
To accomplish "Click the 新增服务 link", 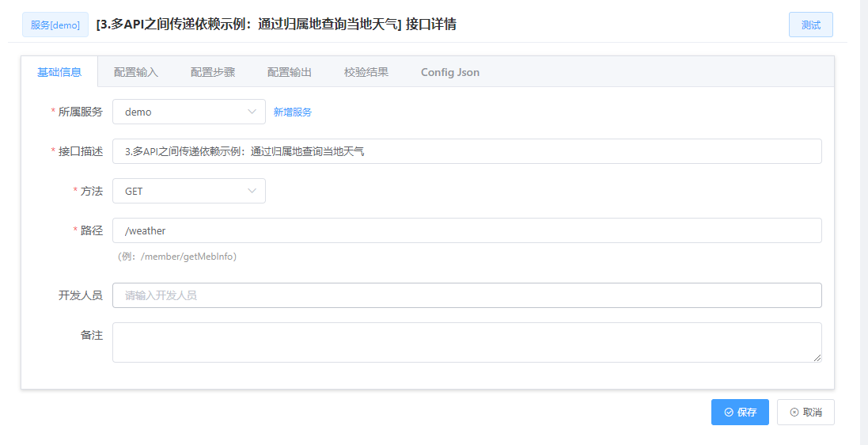I will point(293,112).
